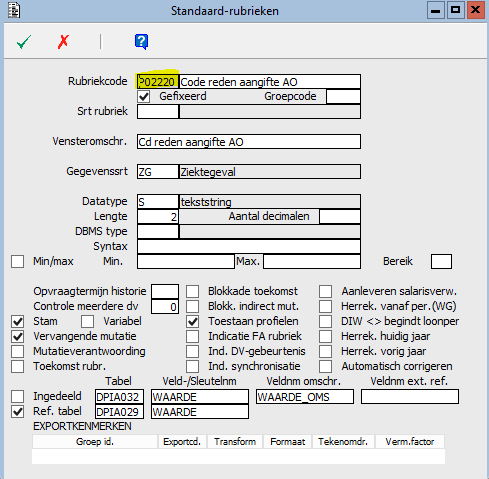Check Indicatie FA rubriek checkbox
The image size is (489, 479).
[192, 337]
